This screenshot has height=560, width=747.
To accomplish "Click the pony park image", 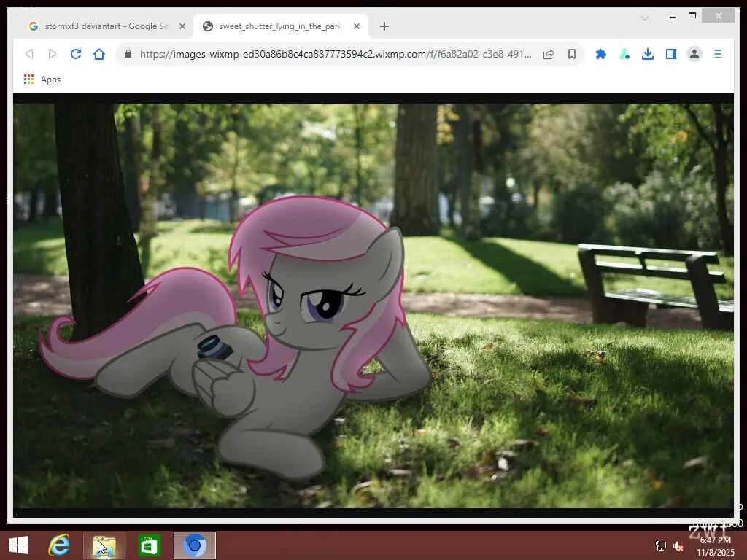I will point(373,306).
